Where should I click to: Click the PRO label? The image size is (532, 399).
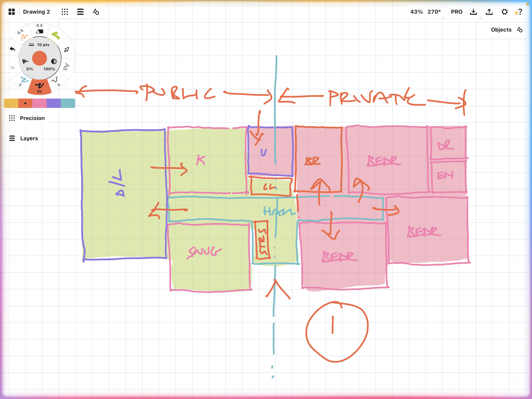(x=456, y=12)
